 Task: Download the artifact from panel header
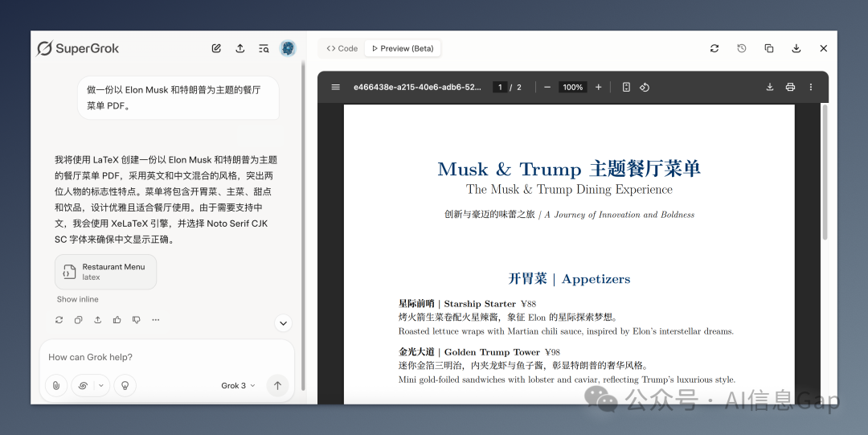click(796, 49)
